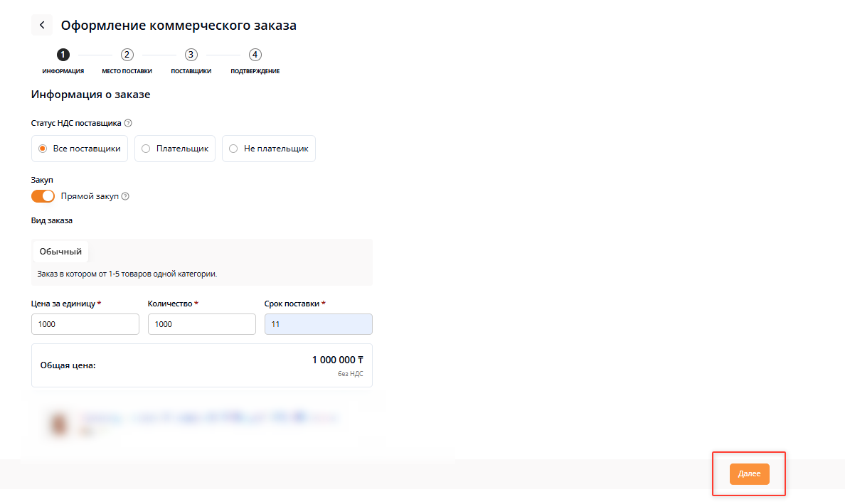Click the МЕСТО ПОСТАВКИ step label
Image resolution: width=845 pixels, height=504 pixels.
tap(127, 71)
